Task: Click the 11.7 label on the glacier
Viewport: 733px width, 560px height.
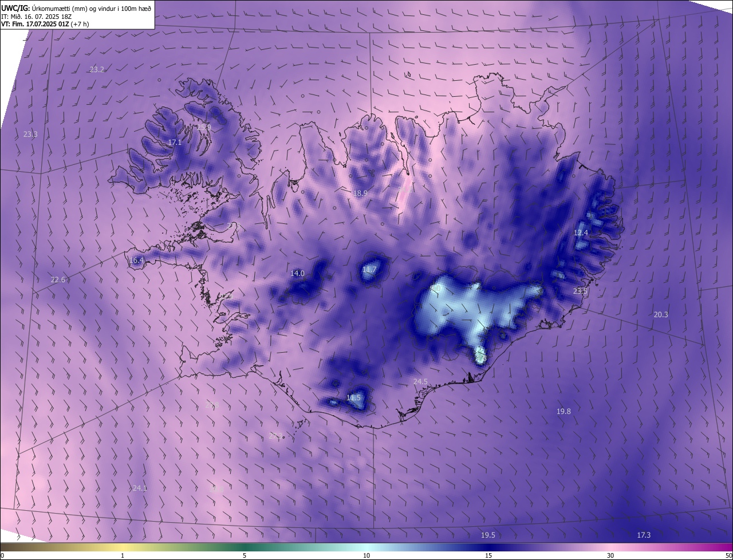Action: (x=370, y=269)
